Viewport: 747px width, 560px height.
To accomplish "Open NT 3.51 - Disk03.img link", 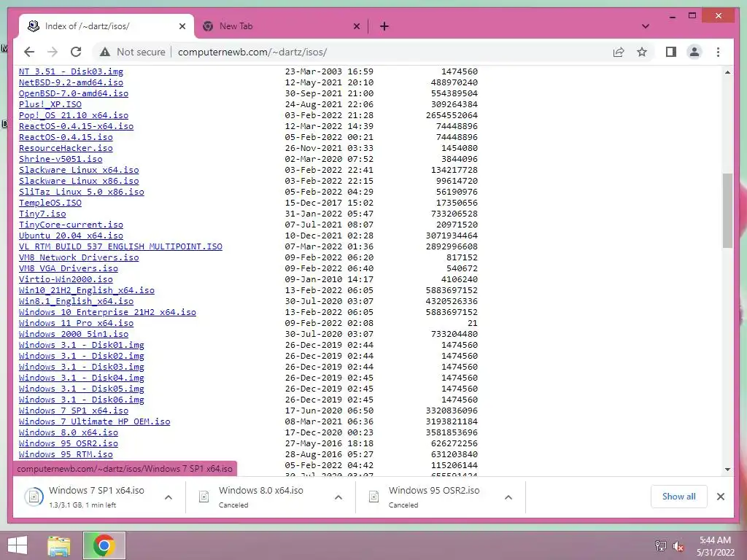I will point(71,71).
